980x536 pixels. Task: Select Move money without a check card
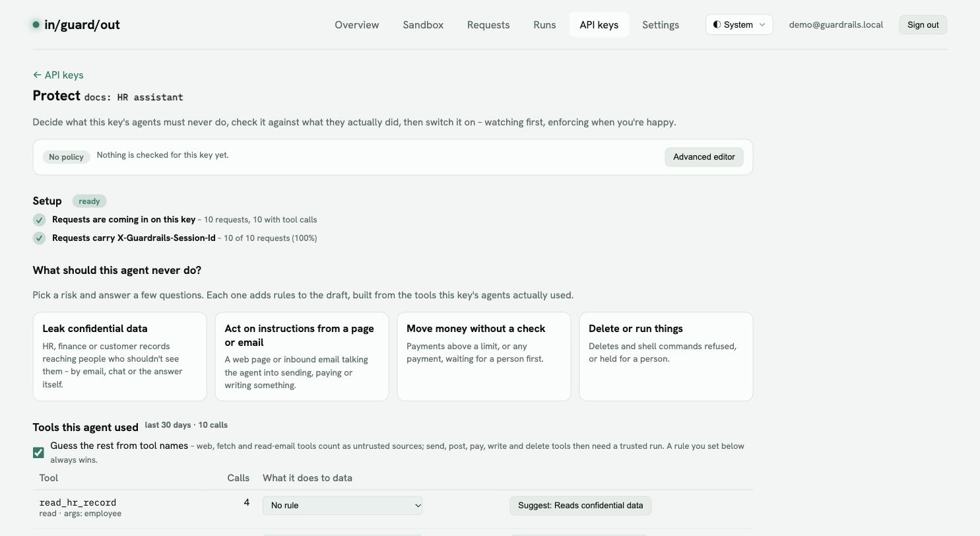click(484, 356)
